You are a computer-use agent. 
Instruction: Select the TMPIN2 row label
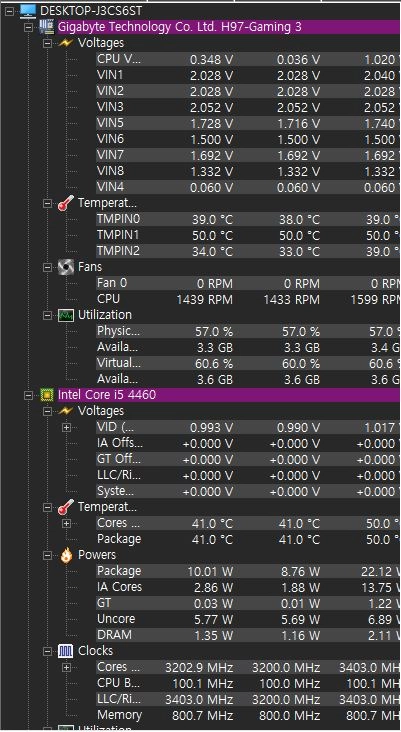(x=118, y=251)
